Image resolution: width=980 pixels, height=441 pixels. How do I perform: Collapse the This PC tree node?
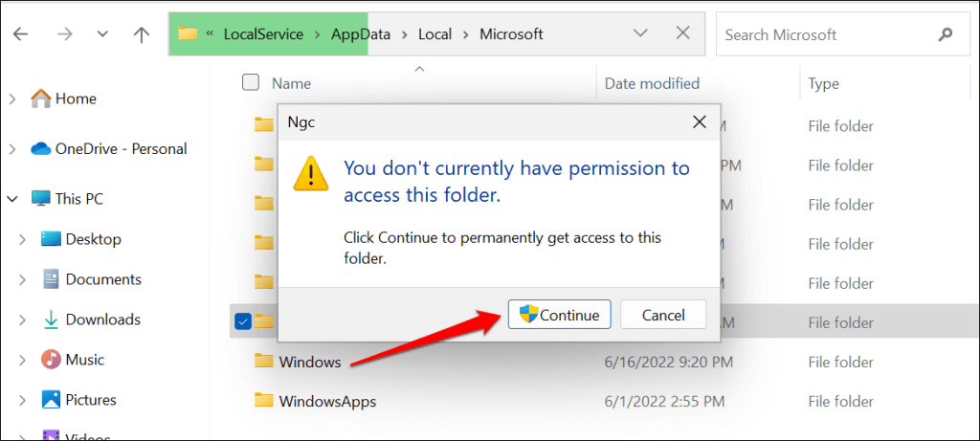13,199
